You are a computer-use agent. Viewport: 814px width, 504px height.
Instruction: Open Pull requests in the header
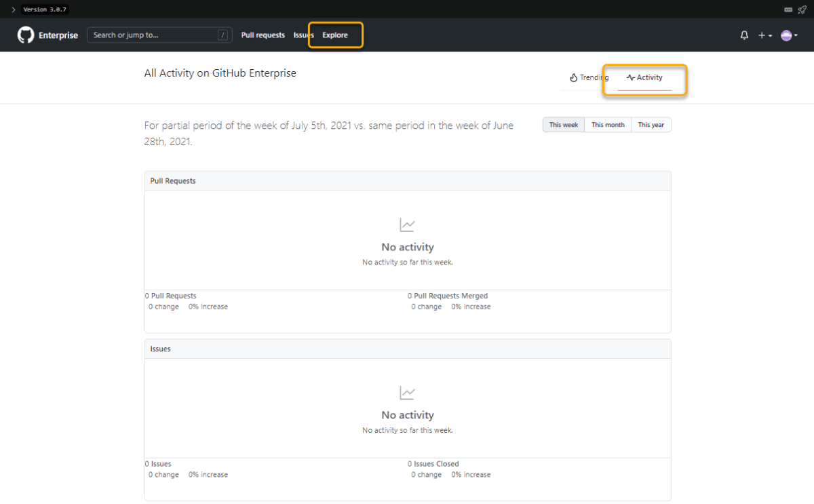point(263,35)
